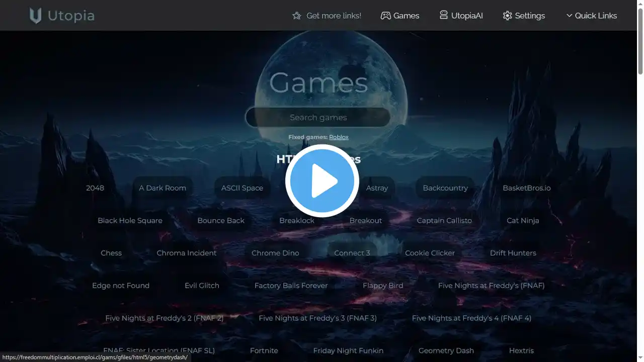644x362 pixels.
Task: Select Cookie Clicker game
Action: tap(430, 253)
